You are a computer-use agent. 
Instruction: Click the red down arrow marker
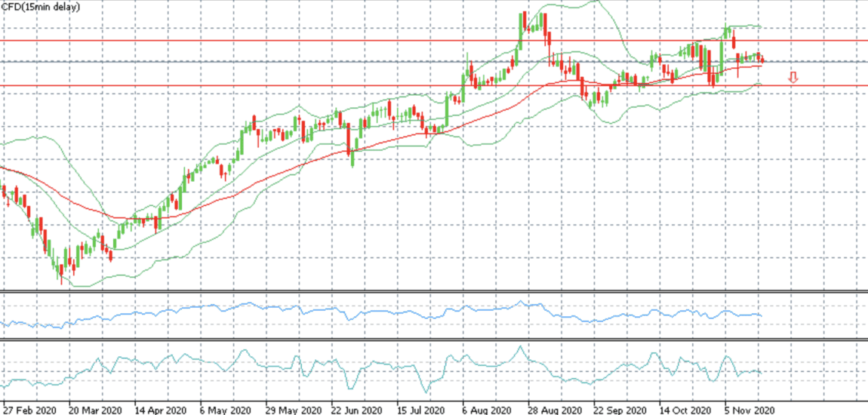click(x=793, y=78)
